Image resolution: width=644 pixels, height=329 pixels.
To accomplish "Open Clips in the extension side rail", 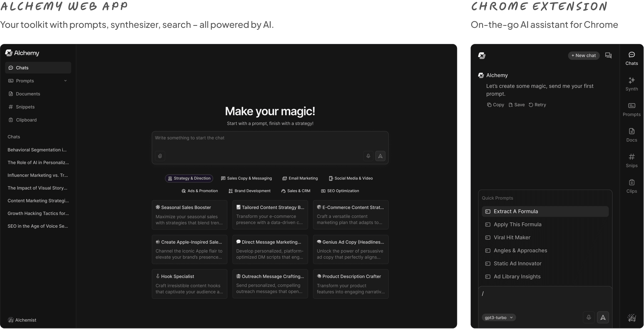I will [632, 186].
